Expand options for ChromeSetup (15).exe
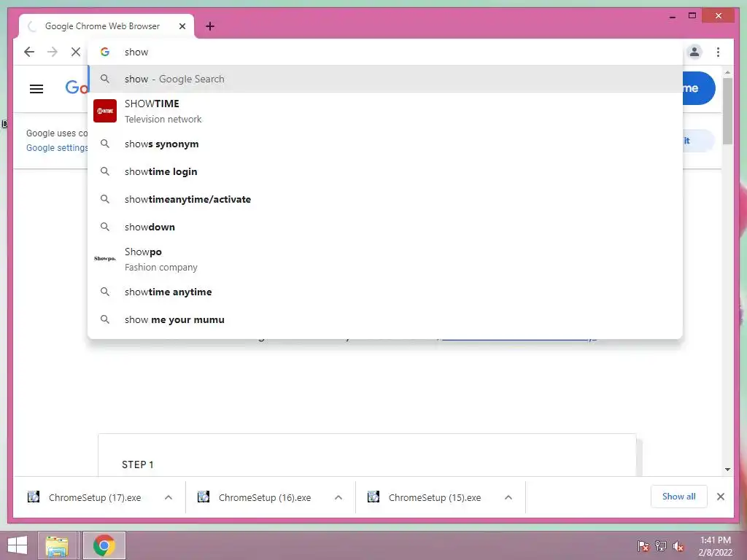This screenshot has height=560, width=747. pyautogui.click(x=508, y=497)
